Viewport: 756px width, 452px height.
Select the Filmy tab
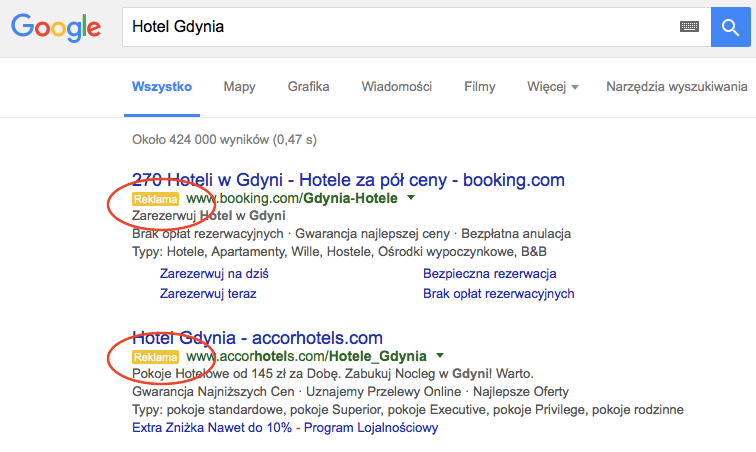[x=480, y=87]
